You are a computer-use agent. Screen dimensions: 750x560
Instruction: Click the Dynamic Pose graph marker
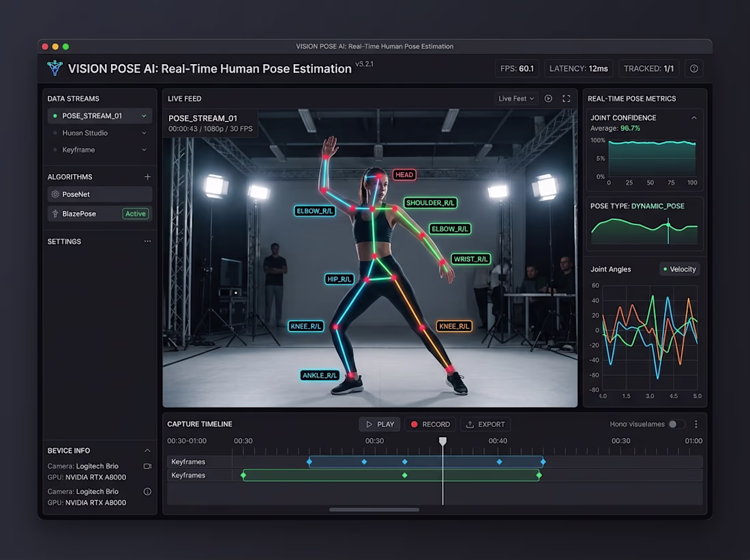[x=668, y=224]
